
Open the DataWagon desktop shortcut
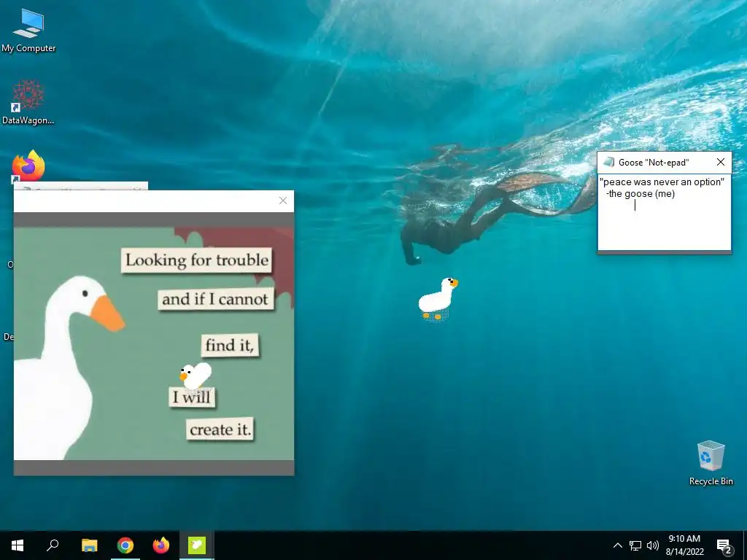(x=28, y=102)
